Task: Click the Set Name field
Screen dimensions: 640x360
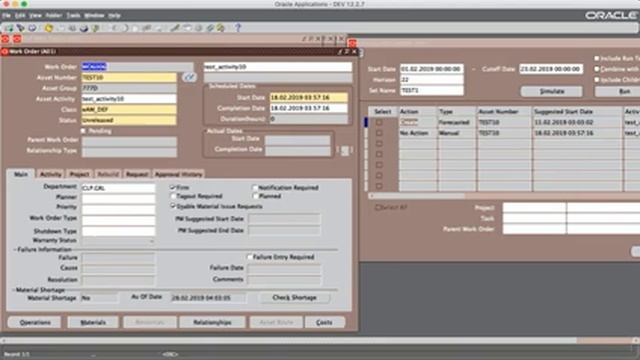Action: (431, 90)
